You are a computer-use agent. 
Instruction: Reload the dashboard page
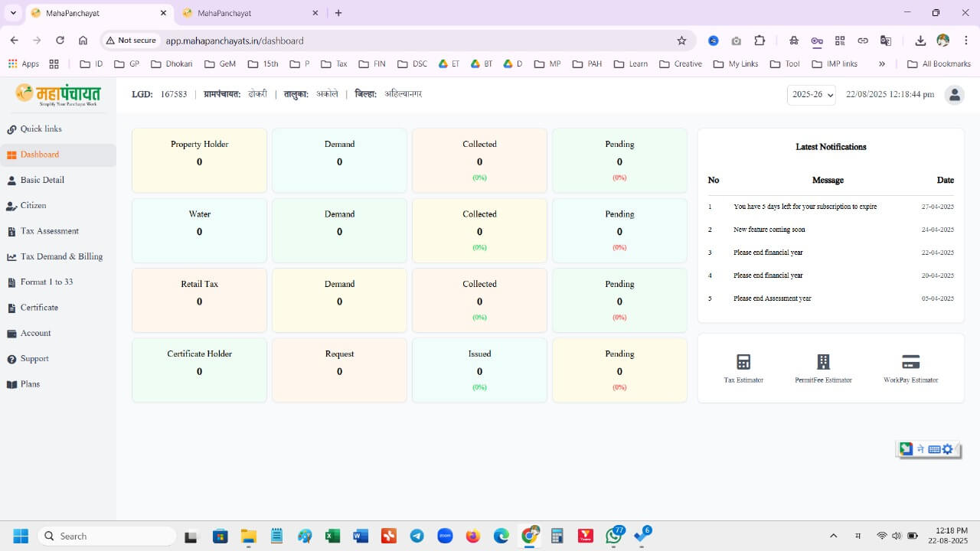60,41
